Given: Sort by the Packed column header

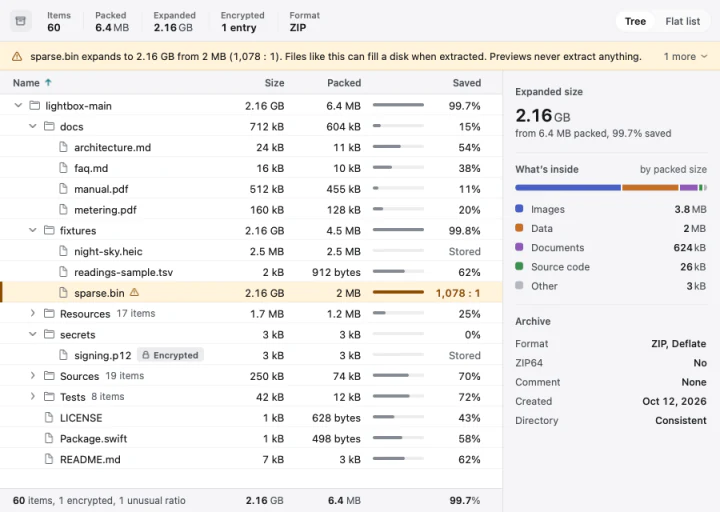Looking at the screenshot, I should (344, 83).
